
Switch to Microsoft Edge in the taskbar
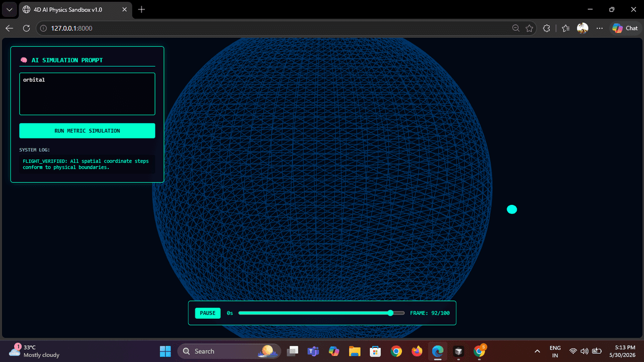click(x=438, y=351)
